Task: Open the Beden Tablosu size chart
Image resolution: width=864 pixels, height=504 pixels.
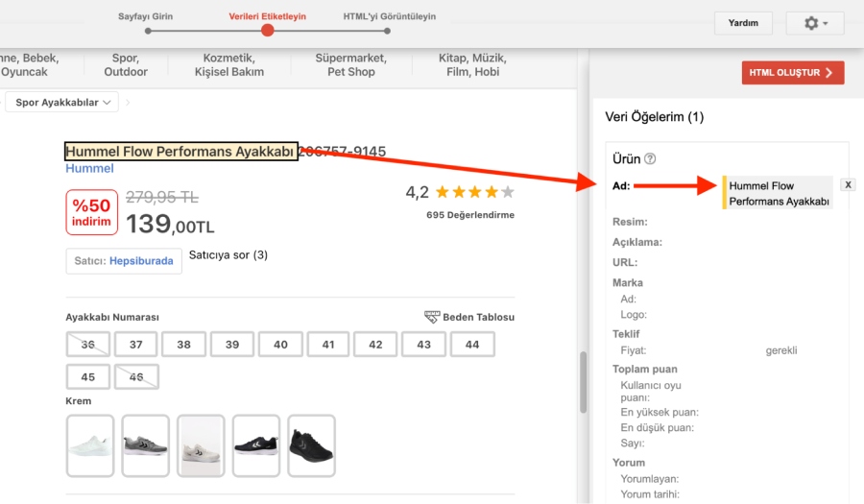Action: coord(478,317)
